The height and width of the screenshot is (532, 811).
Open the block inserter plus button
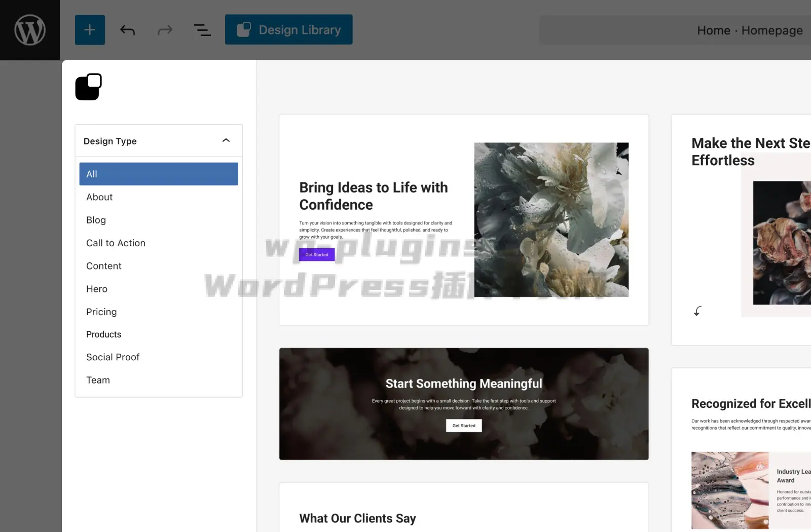(90, 30)
